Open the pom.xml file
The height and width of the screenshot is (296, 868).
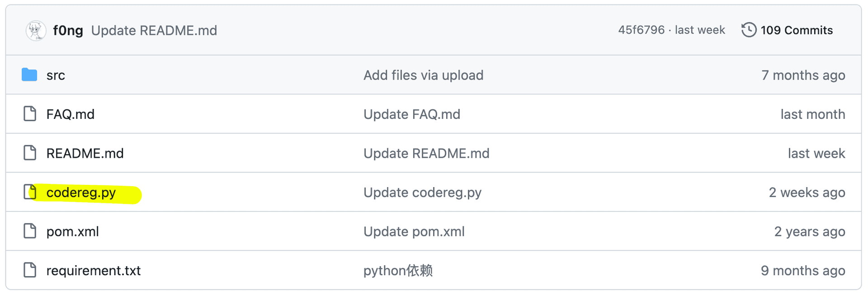tap(72, 231)
